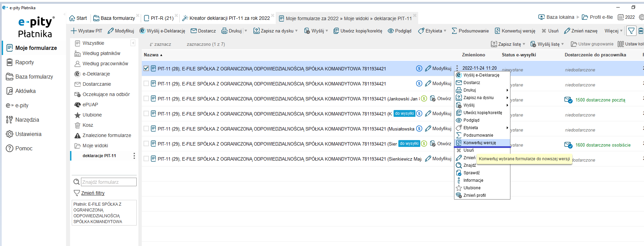The image size is (644, 246).
Task: Check the Musiałowska row checkbox
Action: tap(146, 128)
